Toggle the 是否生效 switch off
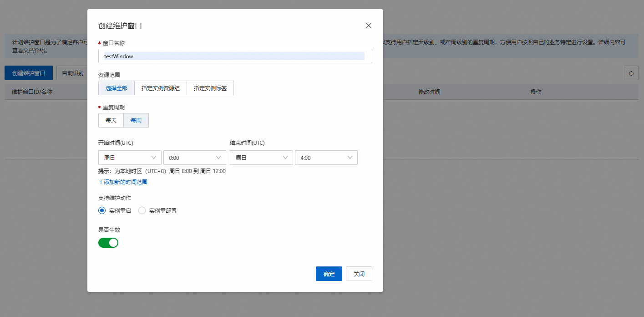The image size is (644, 317). (x=108, y=243)
